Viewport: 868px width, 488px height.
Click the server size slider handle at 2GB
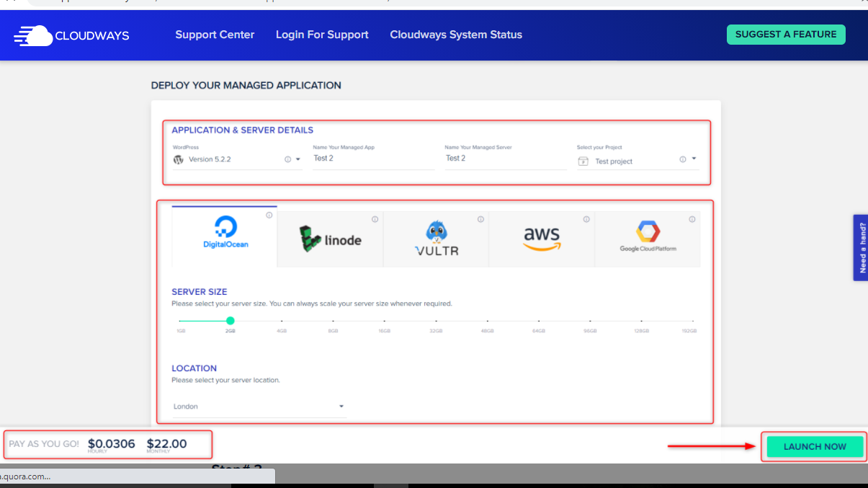pyautogui.click(x=231, y=321)
